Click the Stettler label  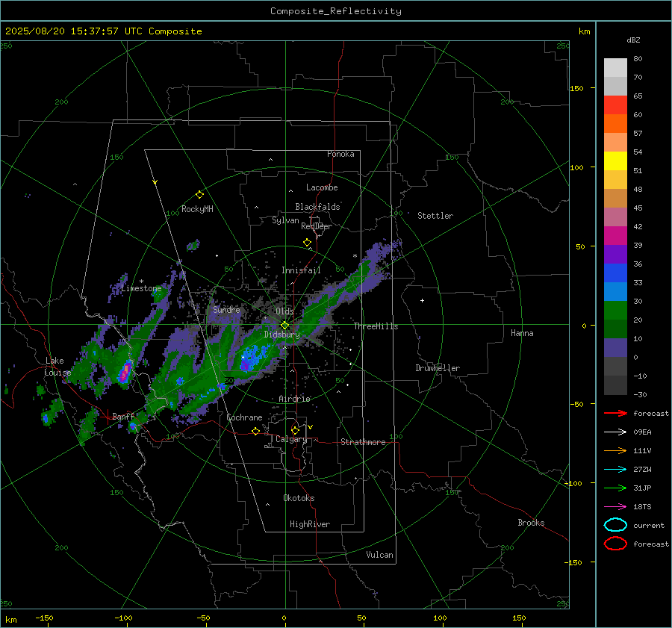point(435,216)
